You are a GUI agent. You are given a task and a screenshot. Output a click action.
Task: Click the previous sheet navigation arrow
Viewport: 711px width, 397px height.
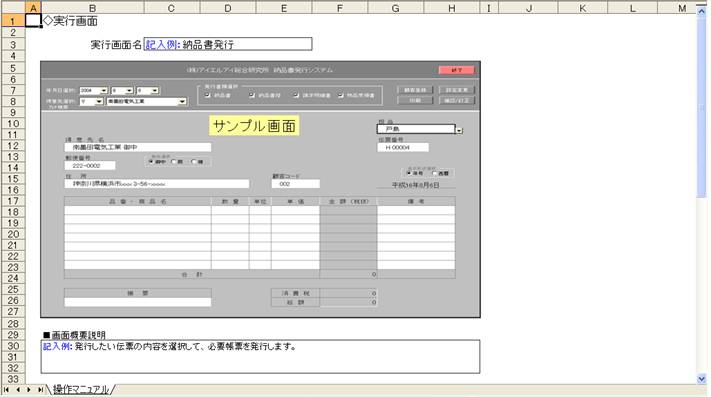coord(18,390)
